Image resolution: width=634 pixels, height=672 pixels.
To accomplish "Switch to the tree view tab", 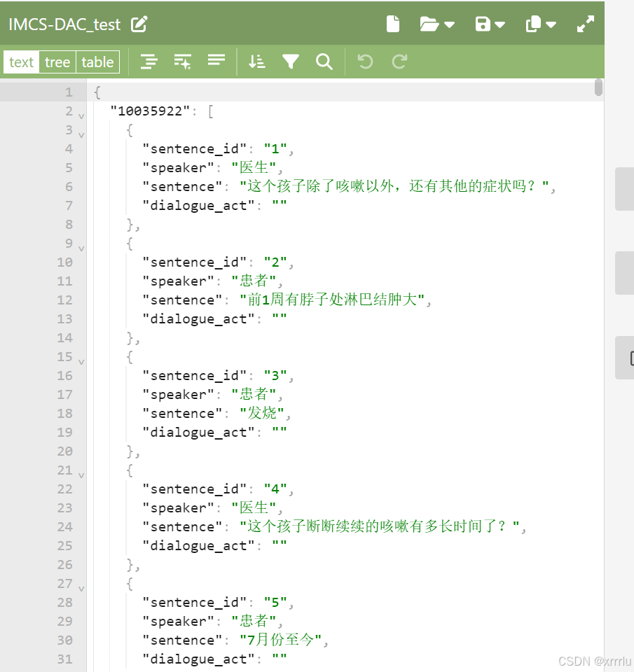I will (x=57, y=62).
